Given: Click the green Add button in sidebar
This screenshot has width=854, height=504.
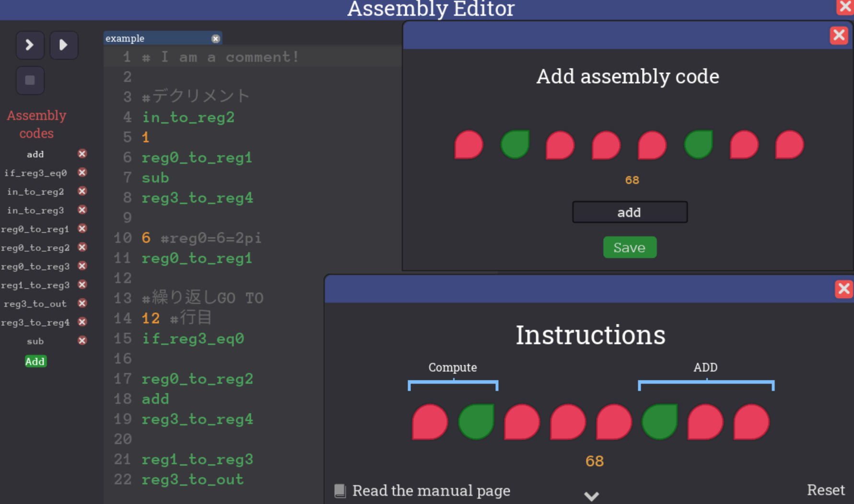Looking at the screenshot, I should click(35, 361).
